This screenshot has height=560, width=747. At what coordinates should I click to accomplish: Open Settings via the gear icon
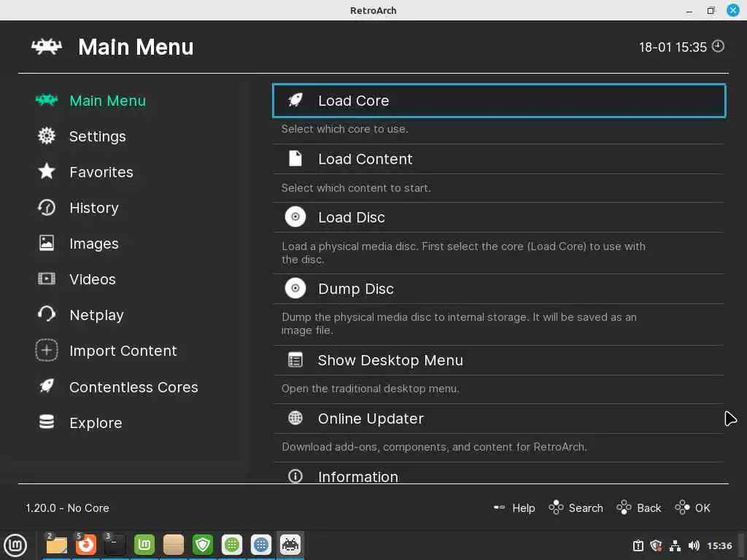coord(47,136)
